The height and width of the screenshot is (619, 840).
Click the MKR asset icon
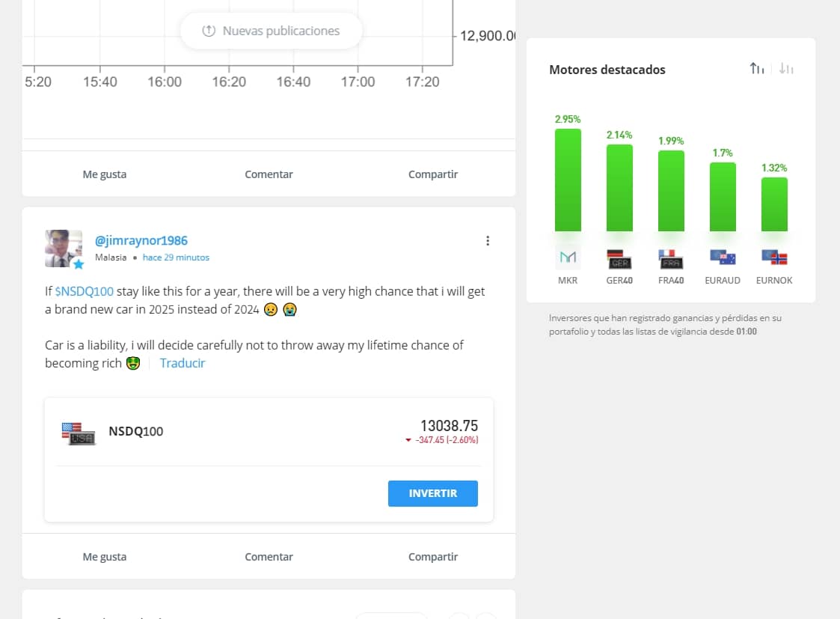[568, 258]
